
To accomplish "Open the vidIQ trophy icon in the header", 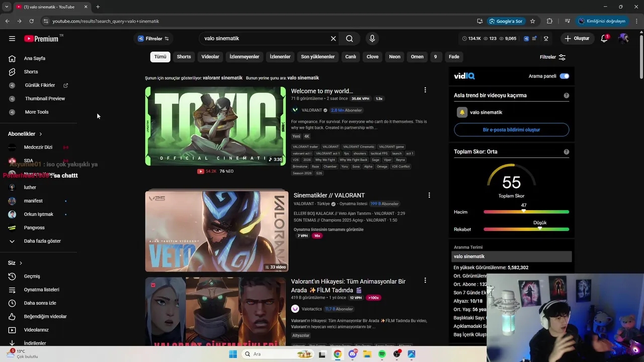I will (546, 38).
